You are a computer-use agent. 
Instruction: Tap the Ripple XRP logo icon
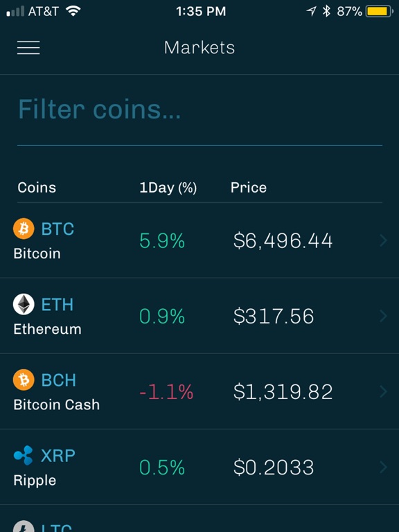click(24, 455)
